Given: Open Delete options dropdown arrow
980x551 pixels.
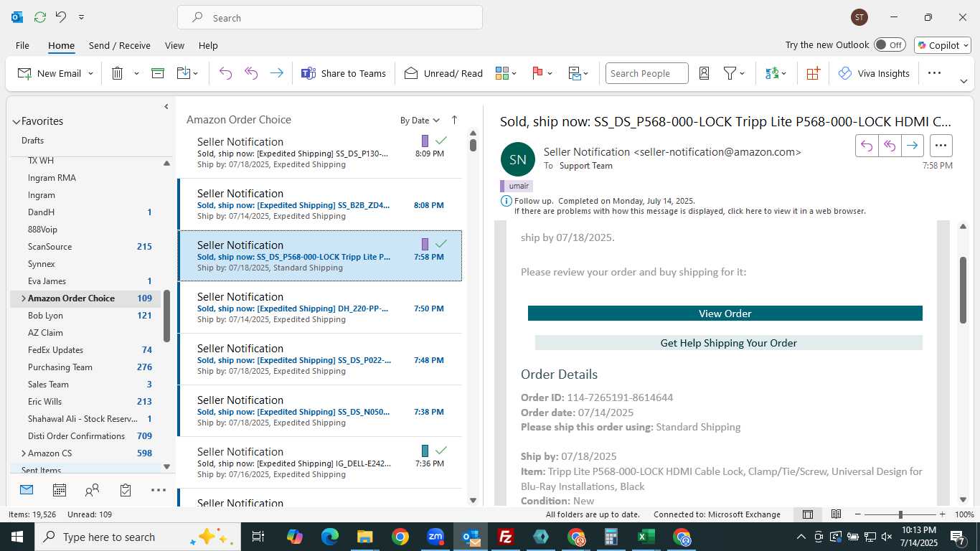Looking at the screenshot, I should point(136,73).
